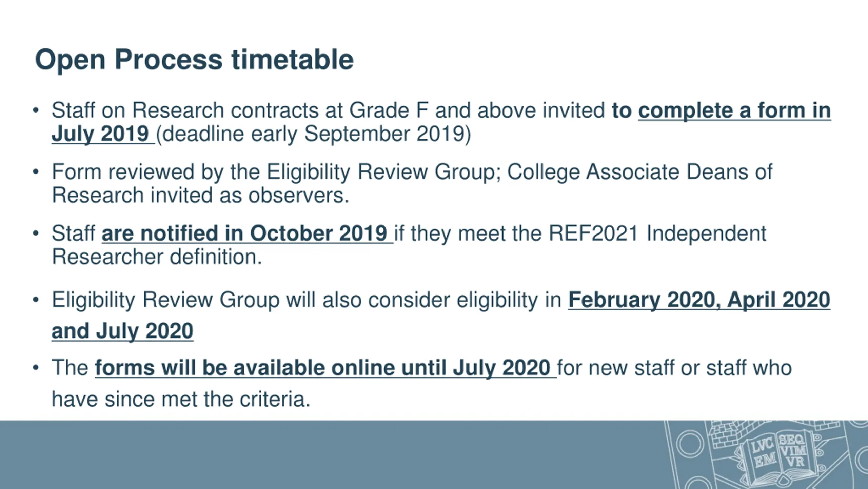Viewport: 868px width, 489px height.
Task: Click the bullet before Eligibility Review Group will
Action: click(x=36, y=300)
